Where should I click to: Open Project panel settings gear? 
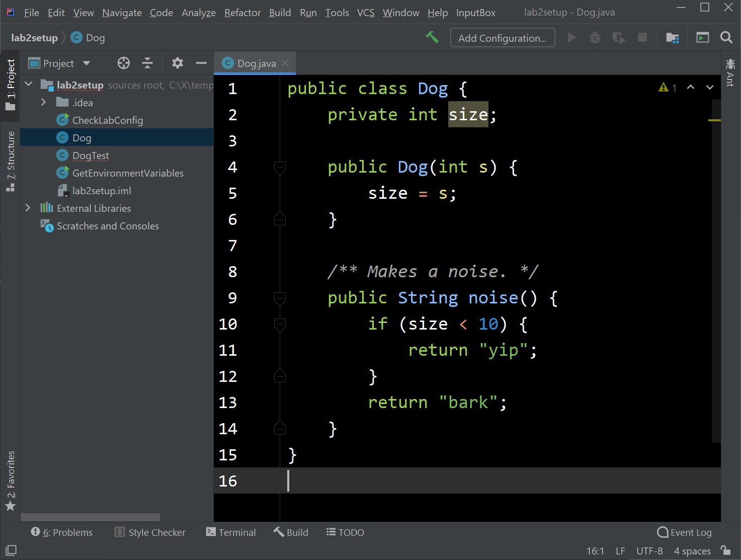click(178, 63)
